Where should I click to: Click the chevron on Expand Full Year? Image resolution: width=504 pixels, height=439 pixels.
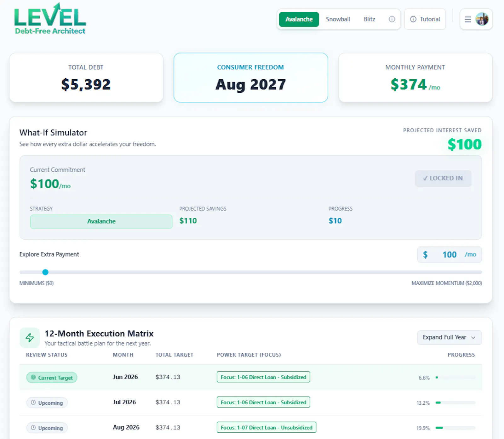point(473,338)
